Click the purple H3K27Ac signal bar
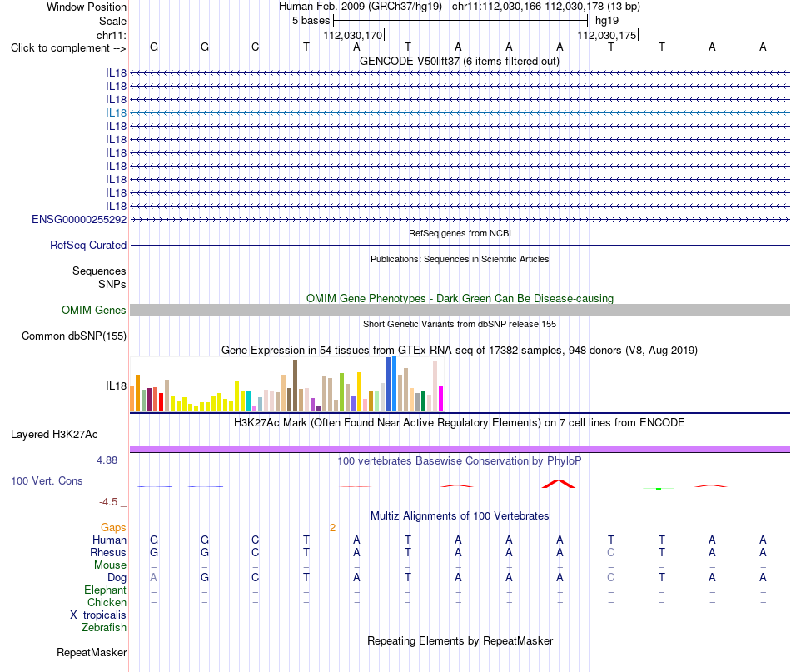791x672 pixels. [x=460, y=449]
